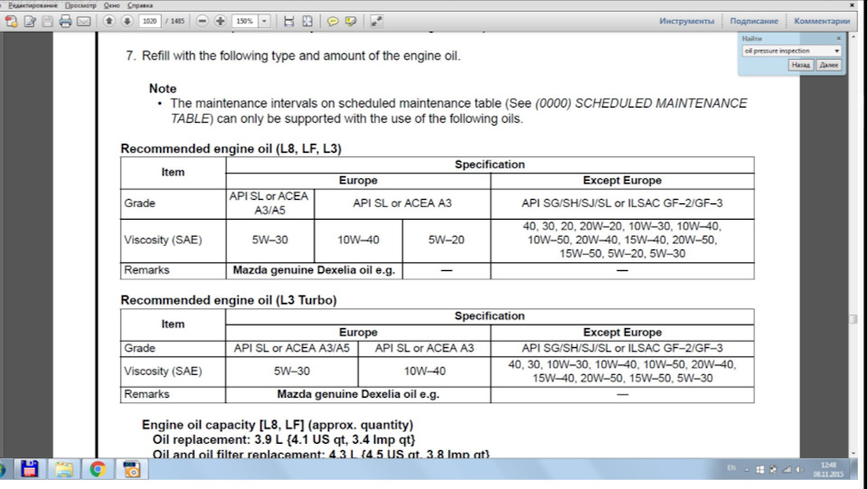Open the find options dropdown arrow
The image size is (868, 489).
point(836,51)
